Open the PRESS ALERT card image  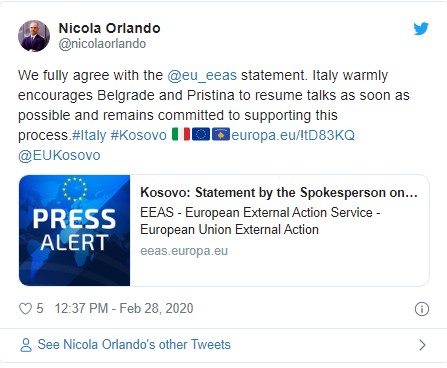point(74,230)
